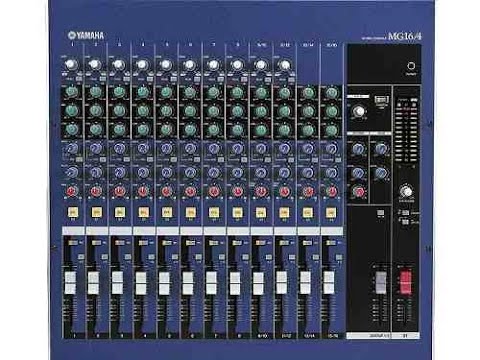The image size is (480, 360).
Task: Click the red pan knob on channel 13/14
Action: [x=308, y=191]
